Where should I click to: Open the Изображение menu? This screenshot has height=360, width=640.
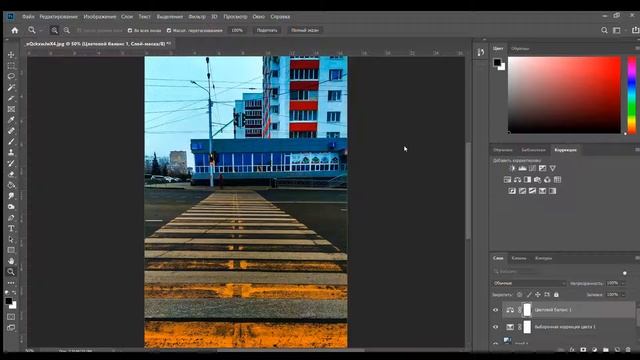click(x=100, y=17)
